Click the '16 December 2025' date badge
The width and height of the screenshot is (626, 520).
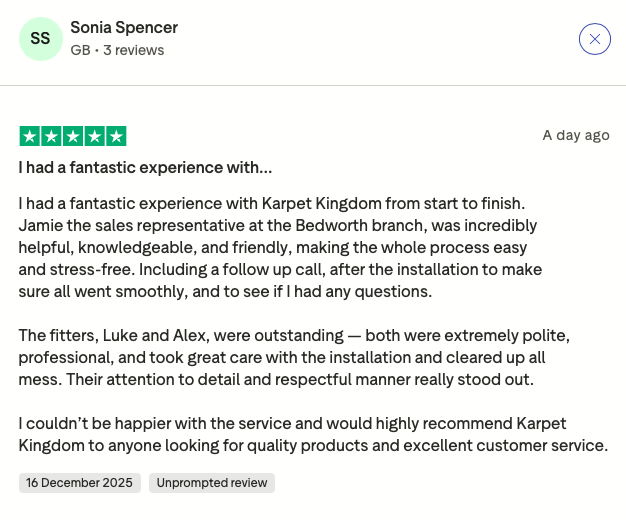79,483
